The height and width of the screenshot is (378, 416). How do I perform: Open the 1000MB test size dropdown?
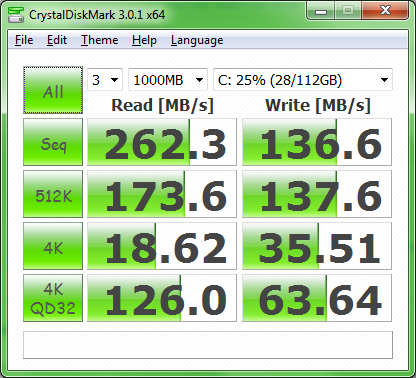168,80
